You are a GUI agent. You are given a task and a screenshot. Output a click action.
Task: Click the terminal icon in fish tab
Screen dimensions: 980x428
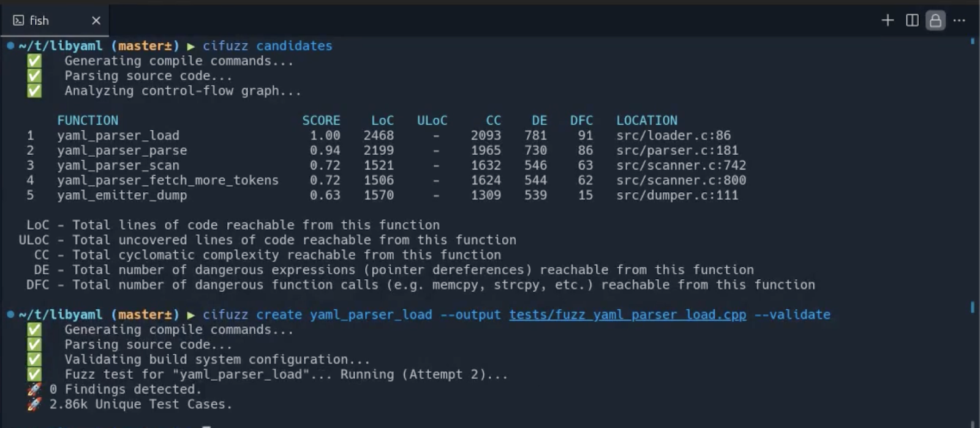[18, 21]
